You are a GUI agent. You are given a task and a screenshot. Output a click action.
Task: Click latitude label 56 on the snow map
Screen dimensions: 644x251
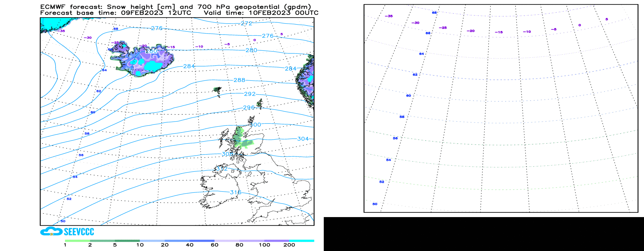click(x=81, y=155)
